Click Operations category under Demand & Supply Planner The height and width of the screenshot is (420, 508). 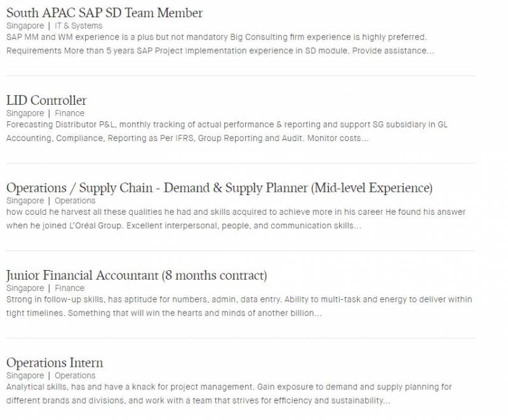(75, 201)
